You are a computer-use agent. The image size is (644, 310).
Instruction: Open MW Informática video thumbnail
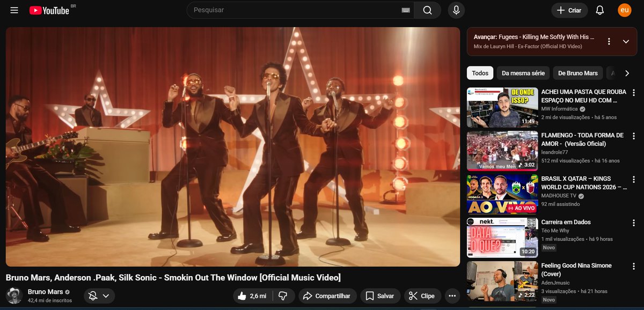pyautogui.click(x=502, y=107)
